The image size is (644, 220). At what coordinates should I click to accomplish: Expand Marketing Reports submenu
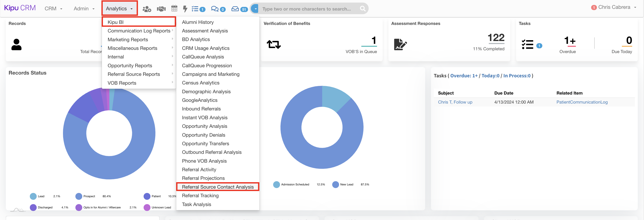[128, 40]
